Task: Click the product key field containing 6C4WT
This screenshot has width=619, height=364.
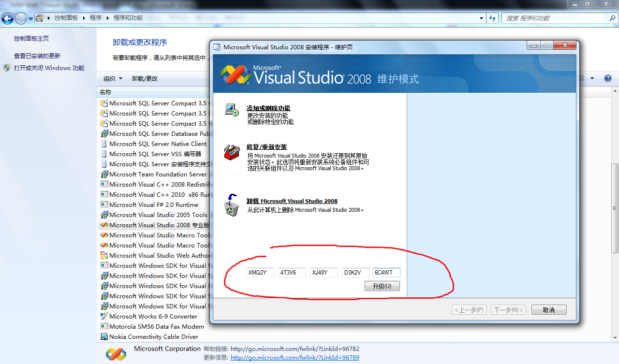Action: (386, 273)
